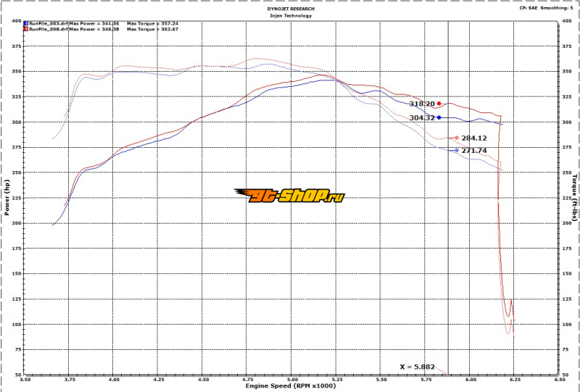Click the Injen Technology subtitle
The width and height of the screenshot is (580, 392).
pos(289,14)
